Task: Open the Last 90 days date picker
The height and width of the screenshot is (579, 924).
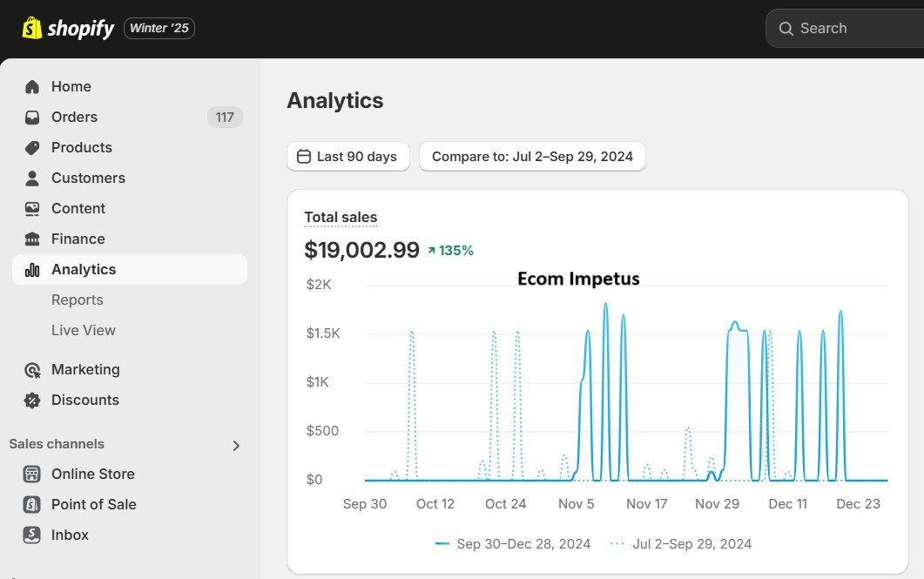Action: tap(348, 157)
